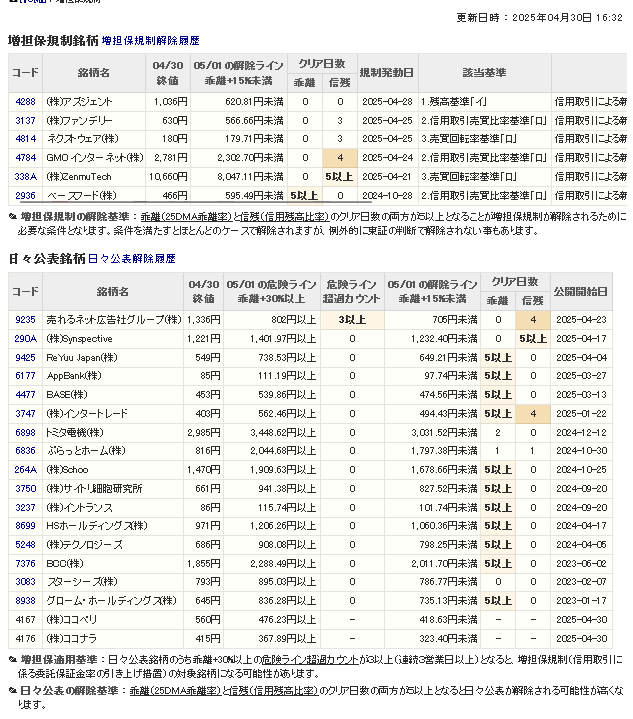633x719 pixels.
Task: Select the (株)アズジェント name cell
Action: pyautogui.click(x=94, y=102)
